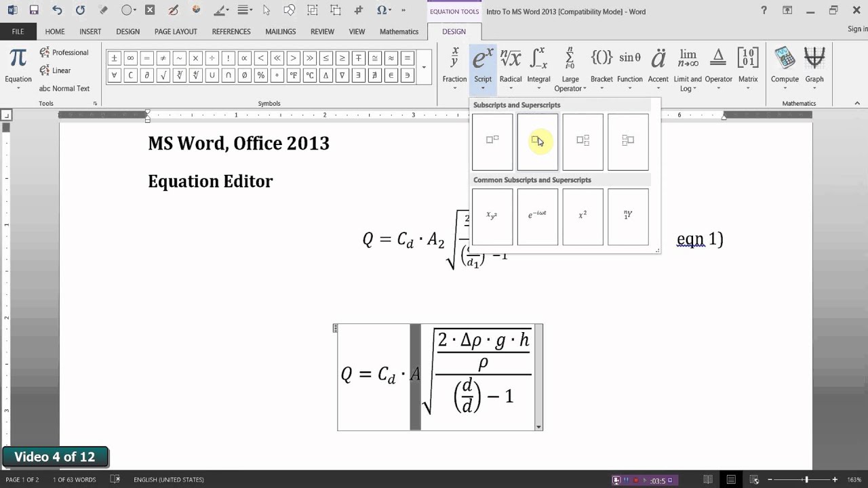
Task: Insert the not-equal symbol
Action: tap(163, 58)
